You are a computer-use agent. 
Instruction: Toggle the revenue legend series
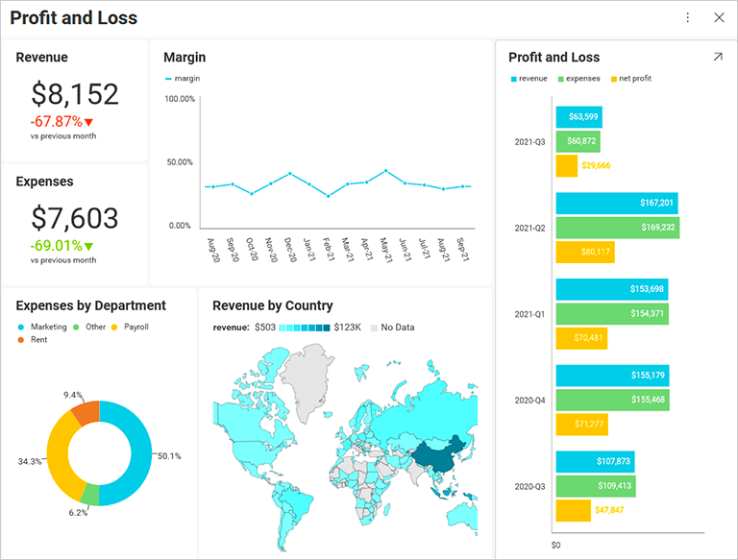[529, 79]
